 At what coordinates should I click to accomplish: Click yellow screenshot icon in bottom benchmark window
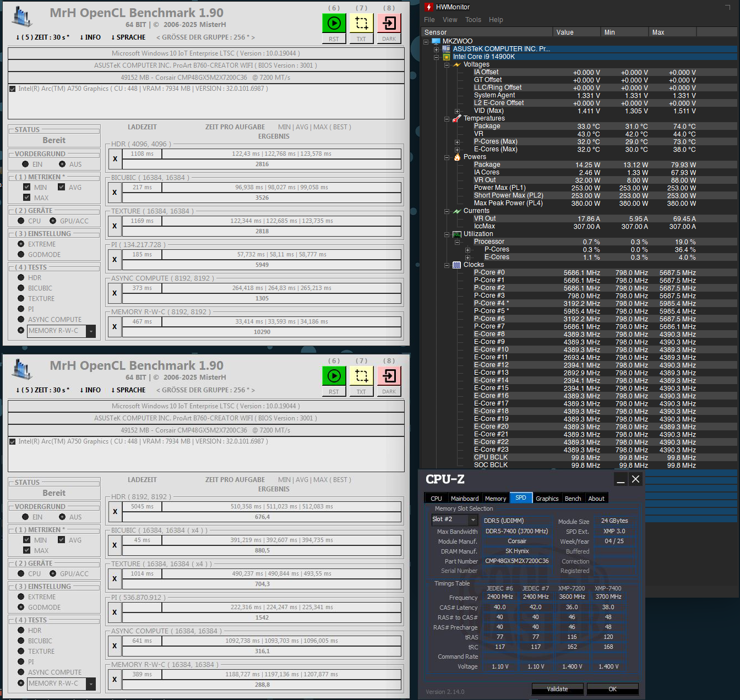tap(361, 376)
